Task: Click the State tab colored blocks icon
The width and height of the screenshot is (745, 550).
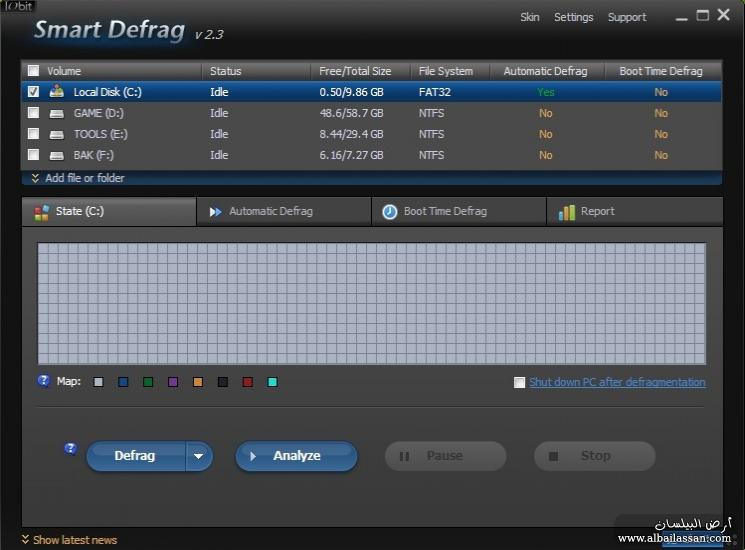Action: point(42,212)
